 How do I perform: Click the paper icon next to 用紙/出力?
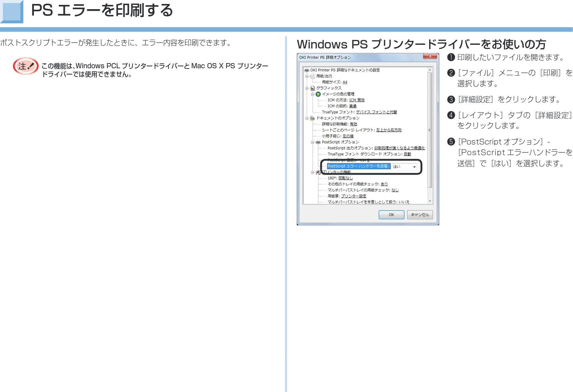point(312,76)
